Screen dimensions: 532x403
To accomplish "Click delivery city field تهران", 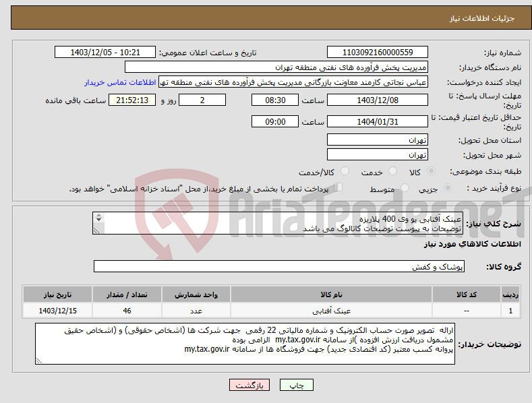I will 378,155.
